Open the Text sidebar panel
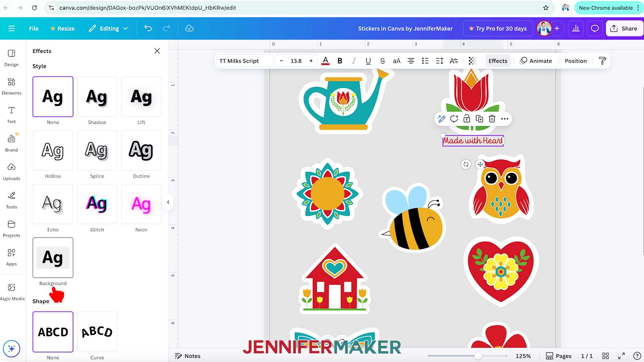The height and width of the screenshot is (362, 644). point(12,115)
